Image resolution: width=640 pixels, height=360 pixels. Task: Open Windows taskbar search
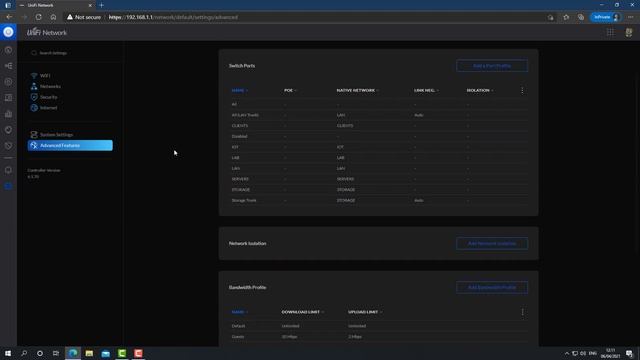pos(24,353)
